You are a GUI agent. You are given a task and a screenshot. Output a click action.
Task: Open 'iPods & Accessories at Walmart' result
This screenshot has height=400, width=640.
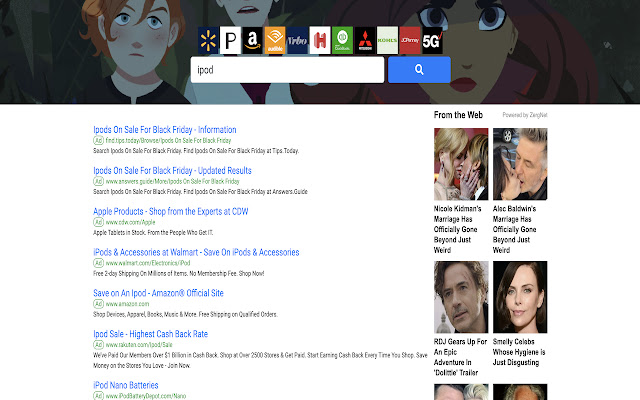click(196, 252)
